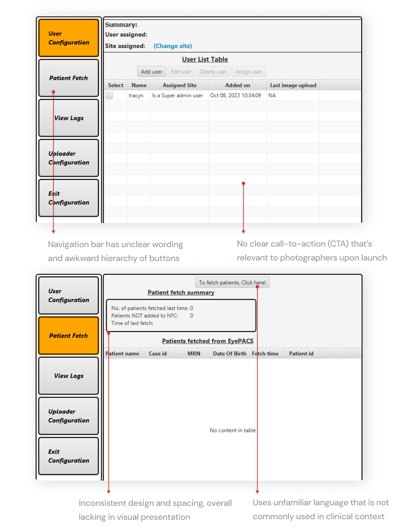Click the Add user button
Image resolution: width=399 pixels, height=532 pixels.
pyautogui.click(x=152, y=72)
